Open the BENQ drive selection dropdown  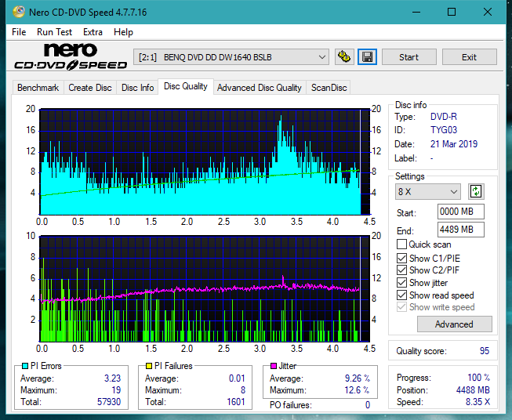[x=231, y=57]
